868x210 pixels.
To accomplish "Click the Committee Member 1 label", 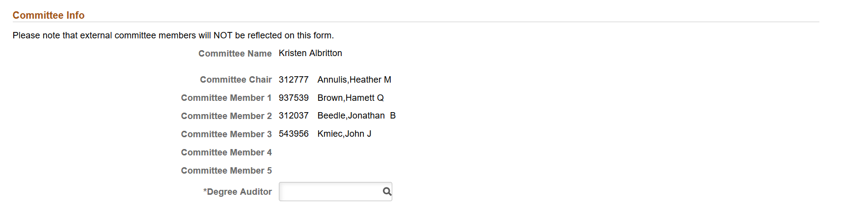I will (x=226, y=98).
